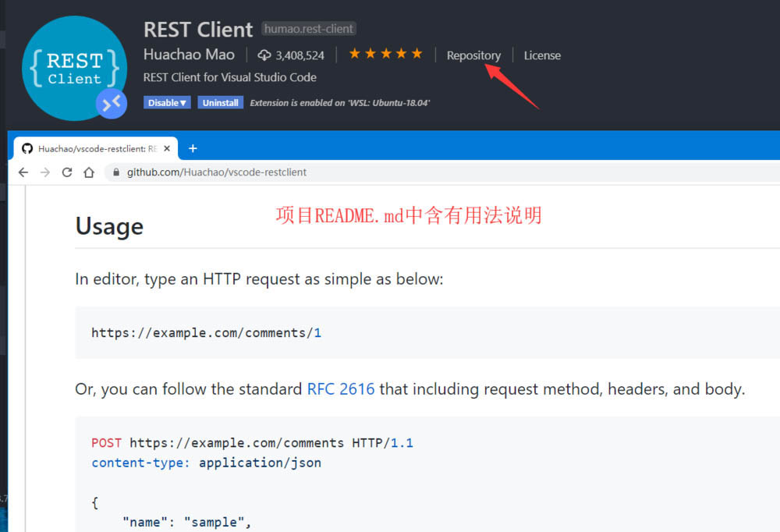780x532 pixels.
Task: Click the fifth rating star
Action: pyautogui.click(x=419, y=55)
